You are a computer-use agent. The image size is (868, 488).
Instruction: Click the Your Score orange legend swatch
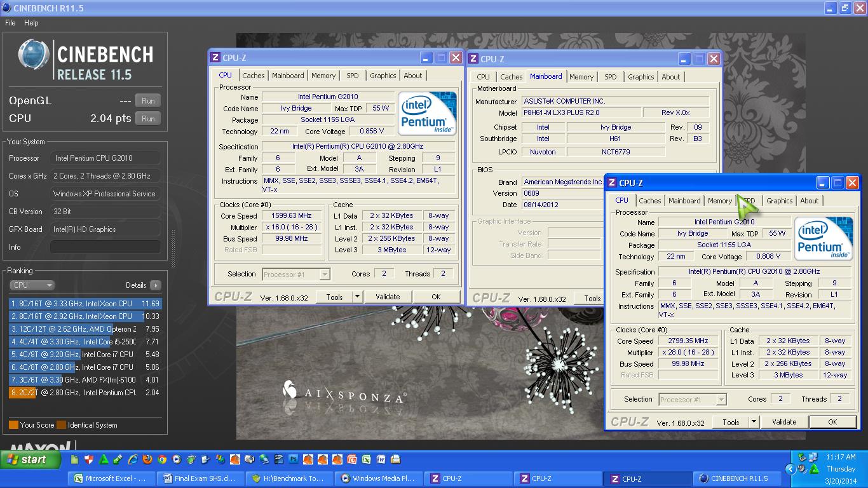coord(13,425)
